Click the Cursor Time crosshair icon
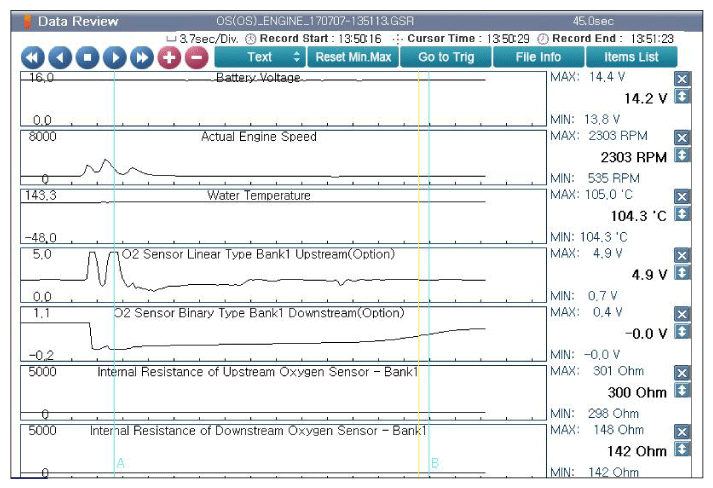 pos(398,39)
